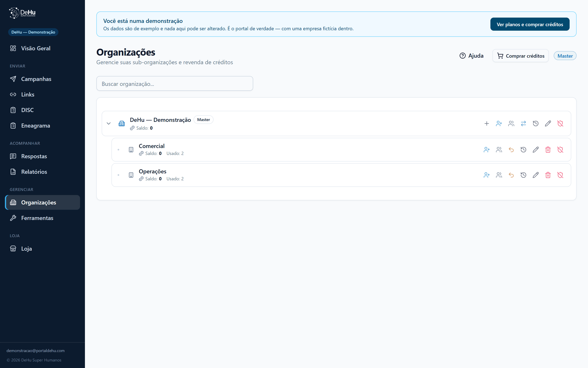Screen dimensions: 588x368
Task: Click transfer arrows icon in DeHu — Demonstração row
Action: [x=523, y=124]
